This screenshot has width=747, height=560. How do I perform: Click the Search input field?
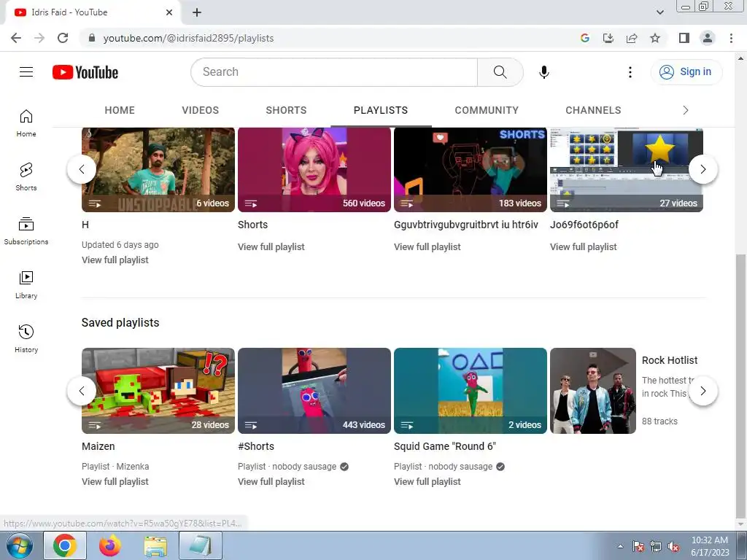click(334, 72)
